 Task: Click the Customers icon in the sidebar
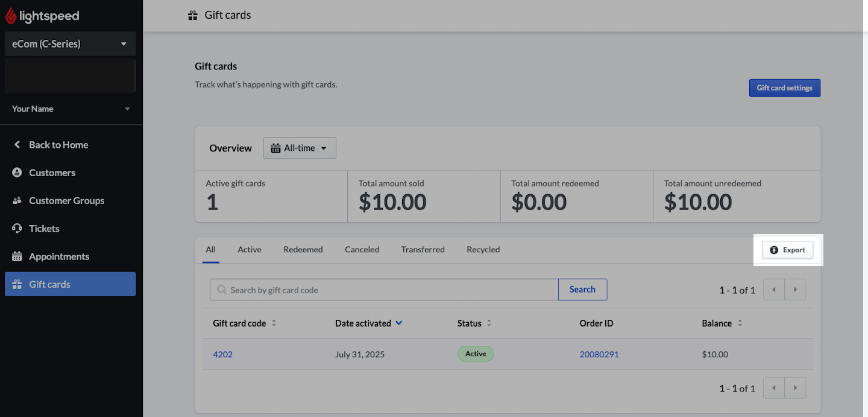pyautogui.click(x=17, y=173)
